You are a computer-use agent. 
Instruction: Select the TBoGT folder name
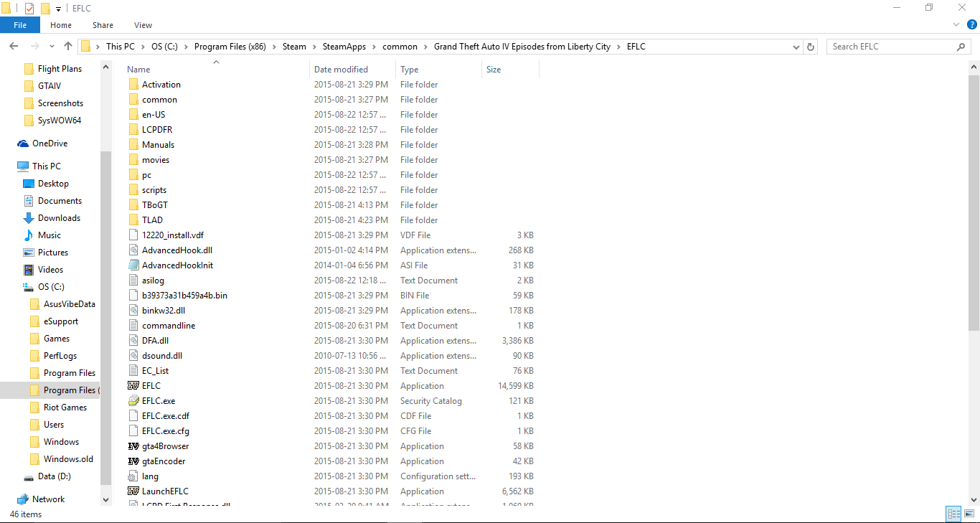(x=155, y=205)
